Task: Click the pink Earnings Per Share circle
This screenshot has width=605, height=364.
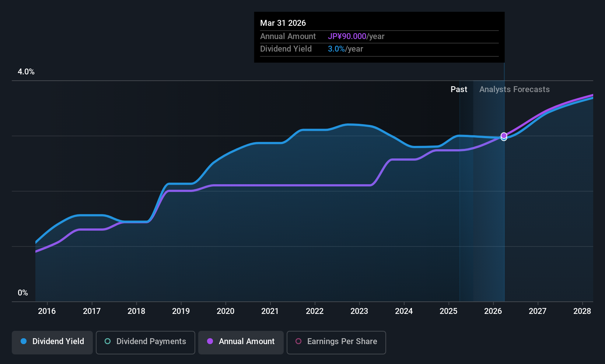Action: (x=298, y=341)
